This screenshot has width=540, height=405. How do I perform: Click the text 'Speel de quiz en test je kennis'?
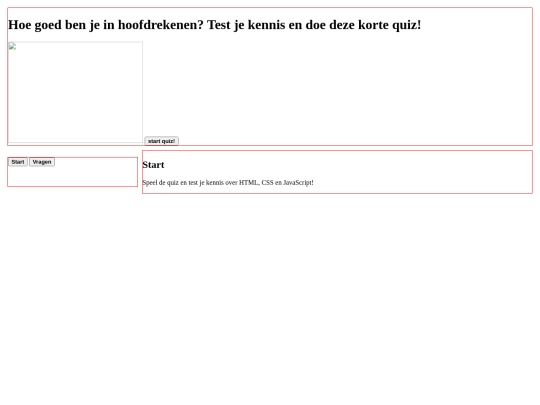[183, 183]
